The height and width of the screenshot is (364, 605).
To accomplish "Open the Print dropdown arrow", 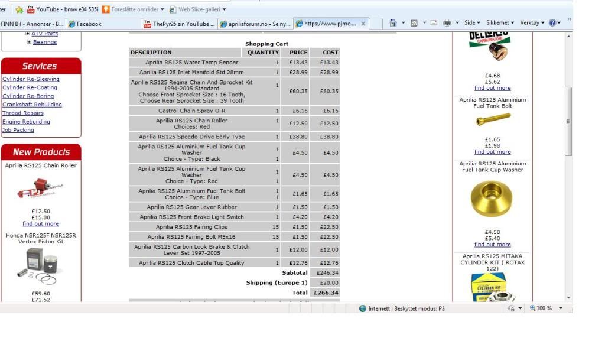I will point(457,23).
